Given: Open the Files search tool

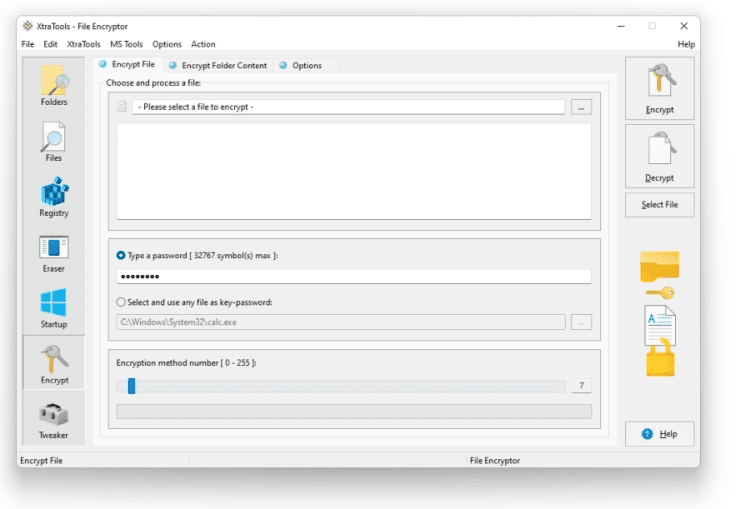Looking at the screenshot, I should point(54,142).
